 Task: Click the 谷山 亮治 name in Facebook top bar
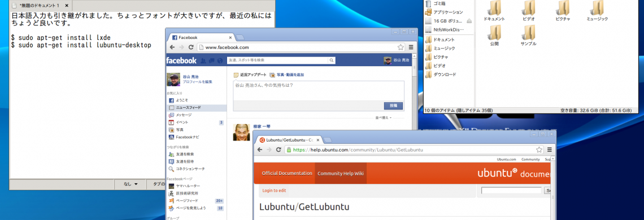point(401,60)
